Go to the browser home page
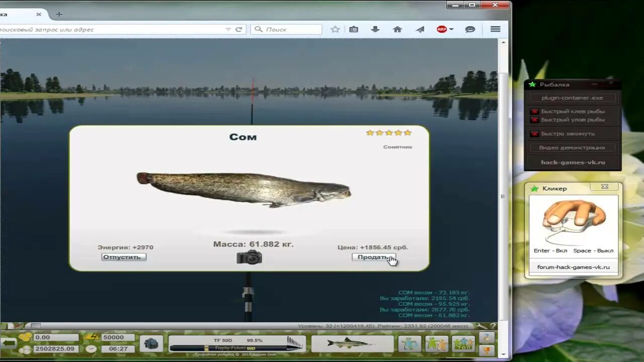This screenshot has height=362, width=644. (397, 30)
